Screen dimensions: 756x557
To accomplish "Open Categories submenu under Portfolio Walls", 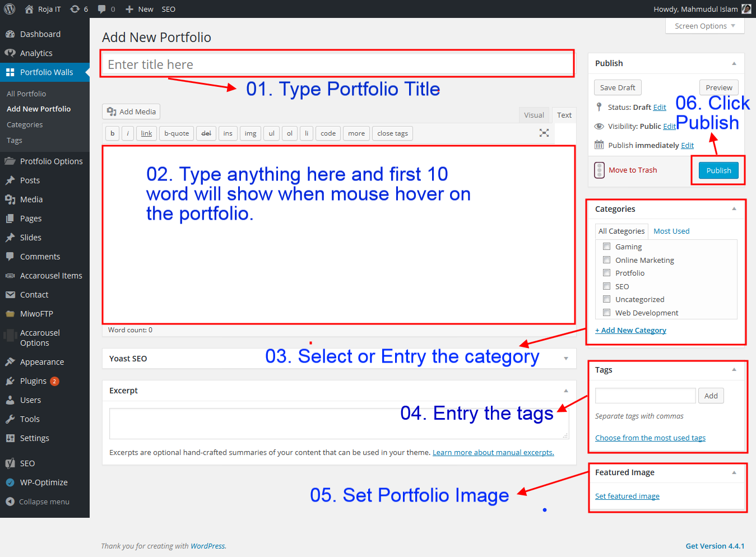I will coord(25,125).
